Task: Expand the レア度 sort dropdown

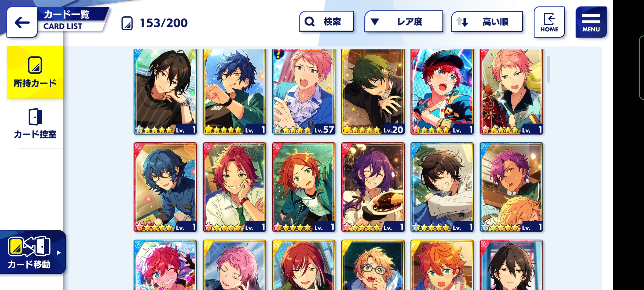Action: click(x=404, y=21)
